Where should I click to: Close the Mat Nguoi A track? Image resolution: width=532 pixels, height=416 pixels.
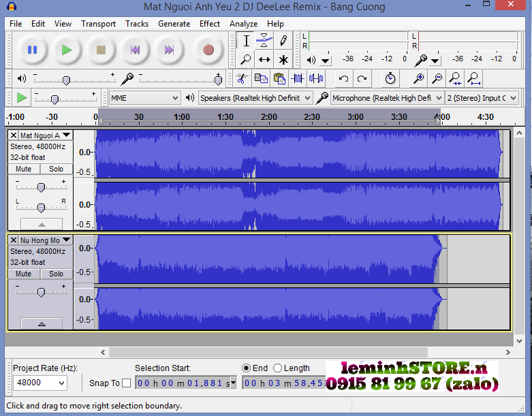pyautogui.click(x=13, y=135)
